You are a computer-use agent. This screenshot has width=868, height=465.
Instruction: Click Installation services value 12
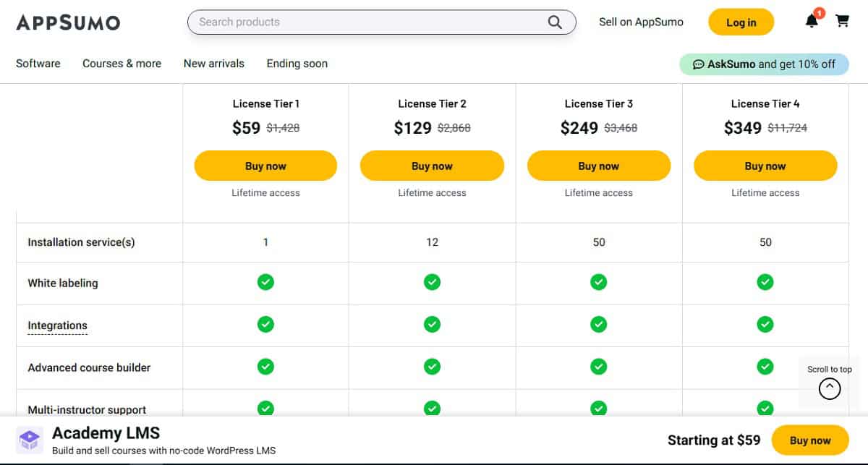[432, 242]
